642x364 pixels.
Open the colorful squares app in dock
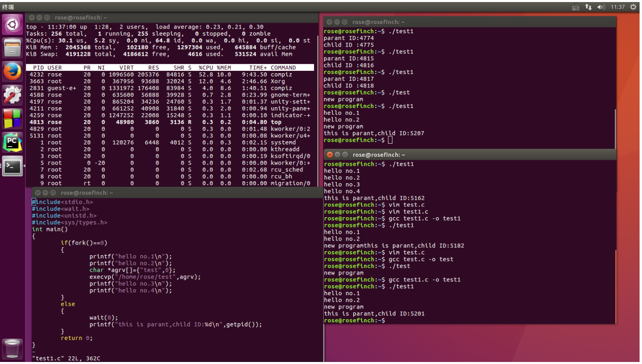coord(13,119)
